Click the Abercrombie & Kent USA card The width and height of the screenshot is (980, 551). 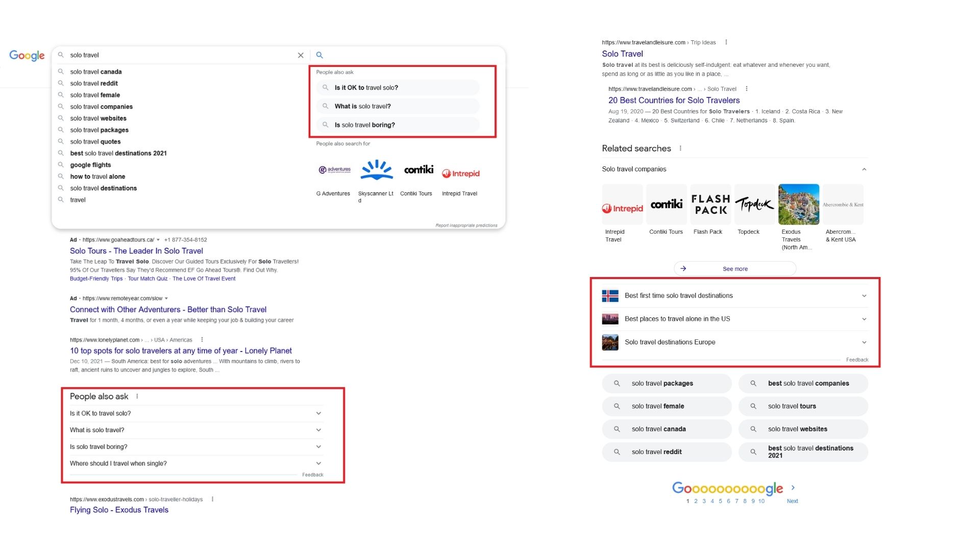click(843, 213)
